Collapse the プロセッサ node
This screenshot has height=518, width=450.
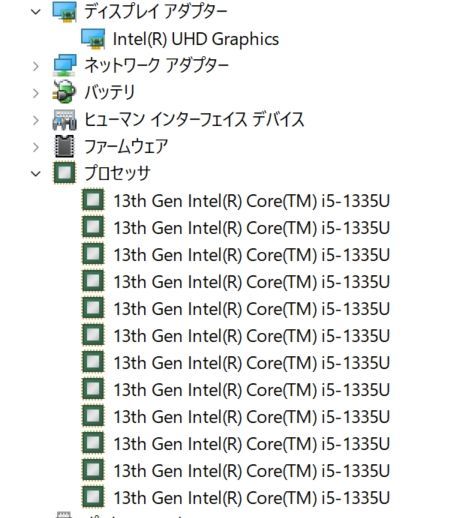tap(36, 174)
